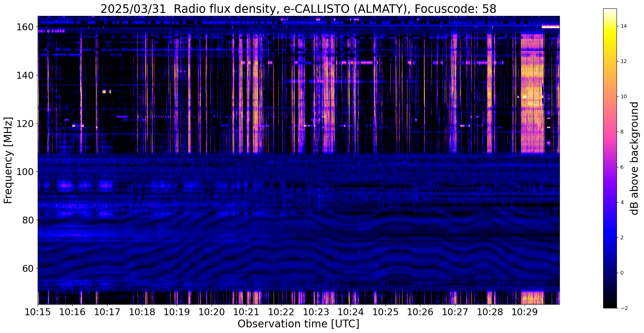Click the colorbar tick value −2
The image size is (644, 333).
click(624, 308)
